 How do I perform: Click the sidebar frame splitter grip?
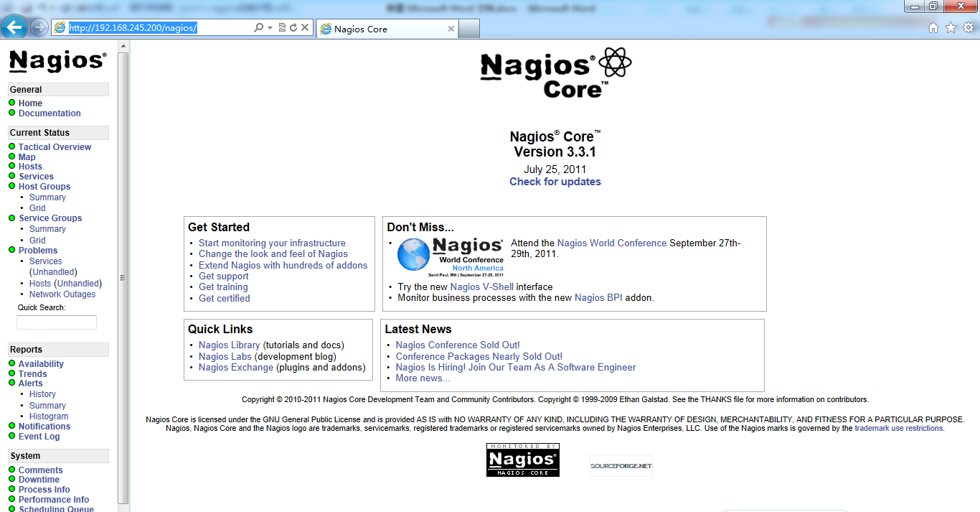coord(123,278)
